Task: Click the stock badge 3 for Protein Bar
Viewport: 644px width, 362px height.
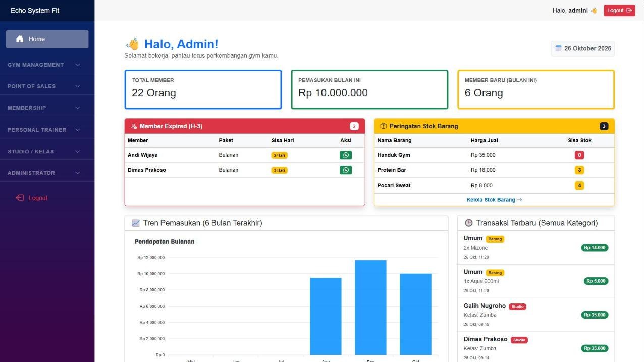Action: (x=579, y=170)
